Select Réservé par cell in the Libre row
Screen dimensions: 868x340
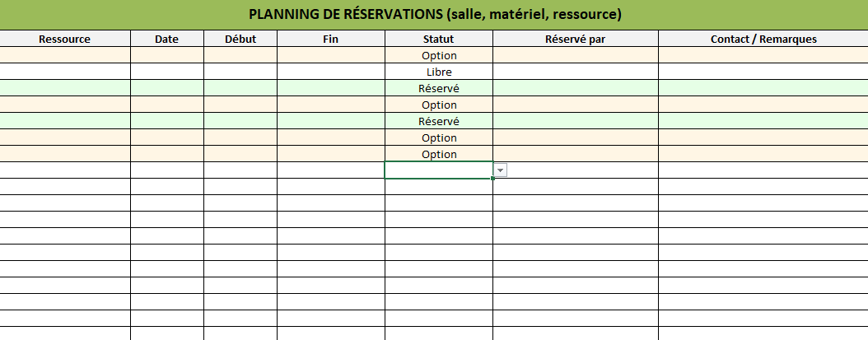575,72
